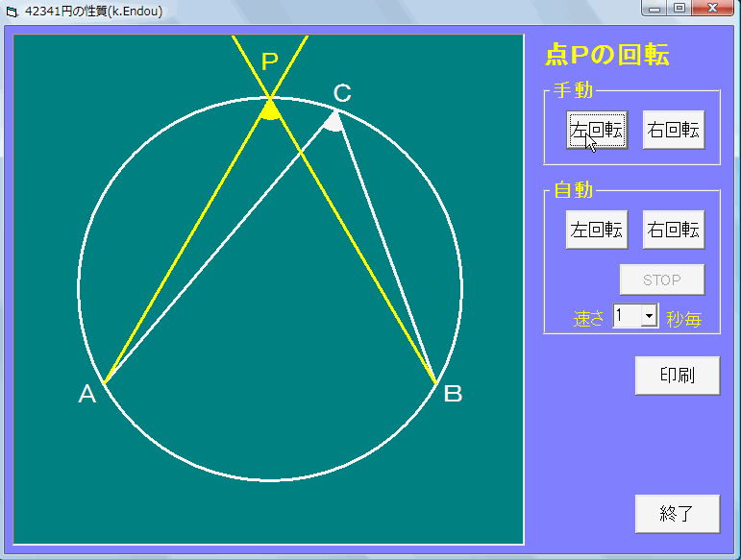Click the 印刷 print button
The height and width of the screenshot is (560, 741).
678,376
